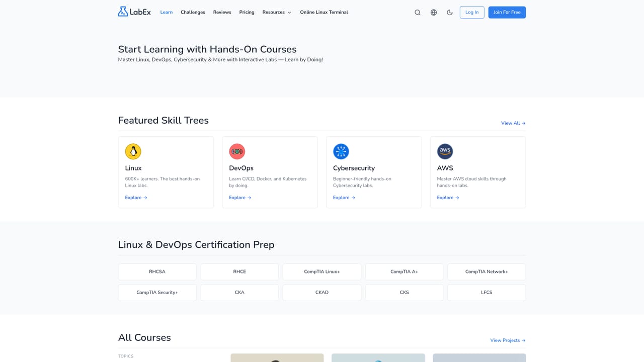The height and width of the screenshot is (362, 644).
Task: Select the CKA certification button
Action: point(239,293)
